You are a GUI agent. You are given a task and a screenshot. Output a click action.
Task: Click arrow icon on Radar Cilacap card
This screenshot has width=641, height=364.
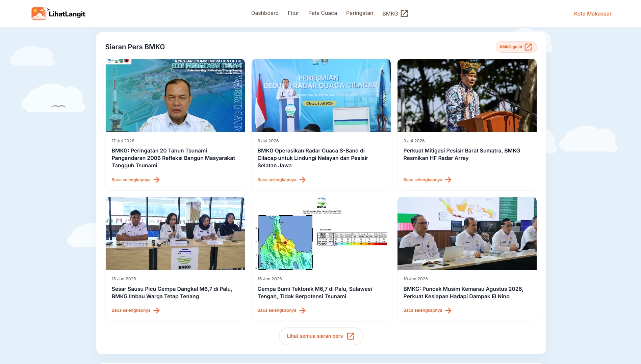pyautogui.click(x=302, y=180)
